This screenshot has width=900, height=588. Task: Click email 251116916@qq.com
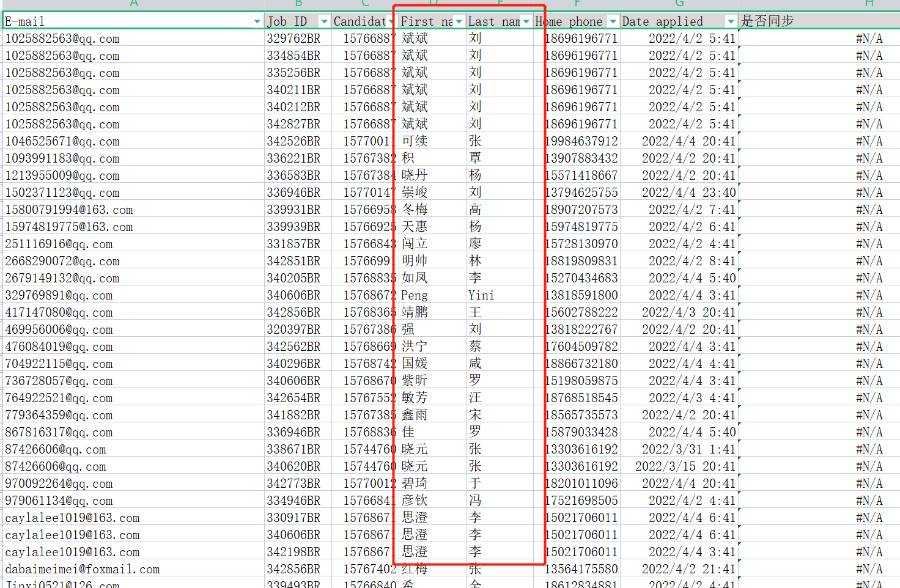[x=59, y=244]
